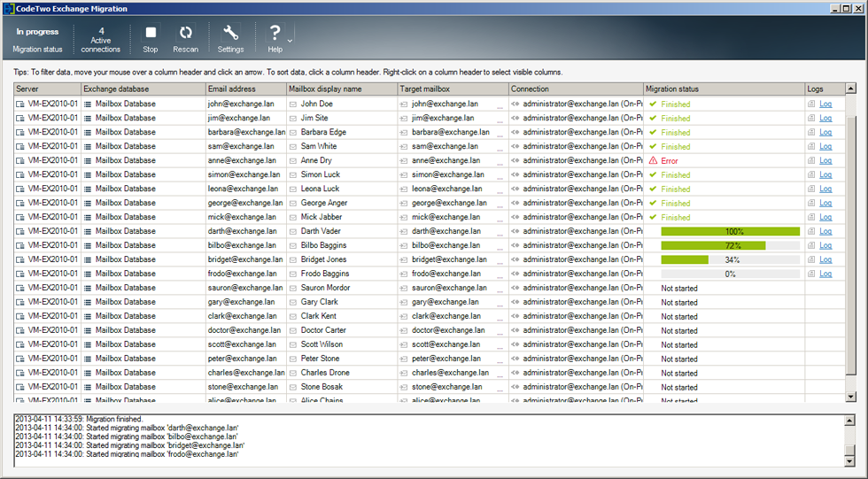Open the Log link for Jim Site
The image size is (868, 479).
pos(825,119)
